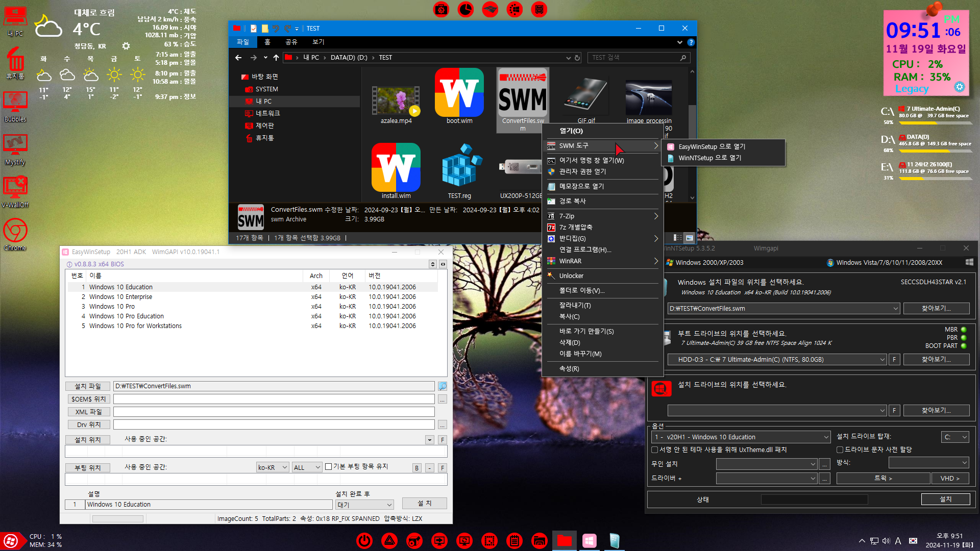Expand the D:\TEST\ConvertFiles.swm path dropdown

pyautogui.click(x=896, y=309)
